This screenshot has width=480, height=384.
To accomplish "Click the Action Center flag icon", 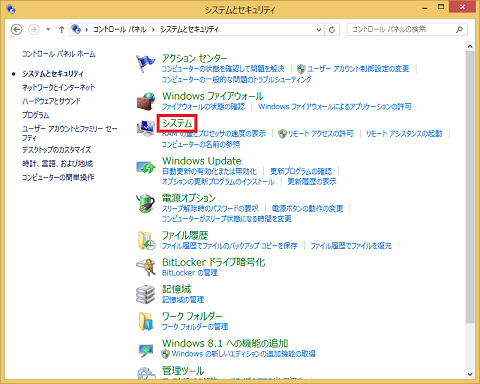I will 146,64.
